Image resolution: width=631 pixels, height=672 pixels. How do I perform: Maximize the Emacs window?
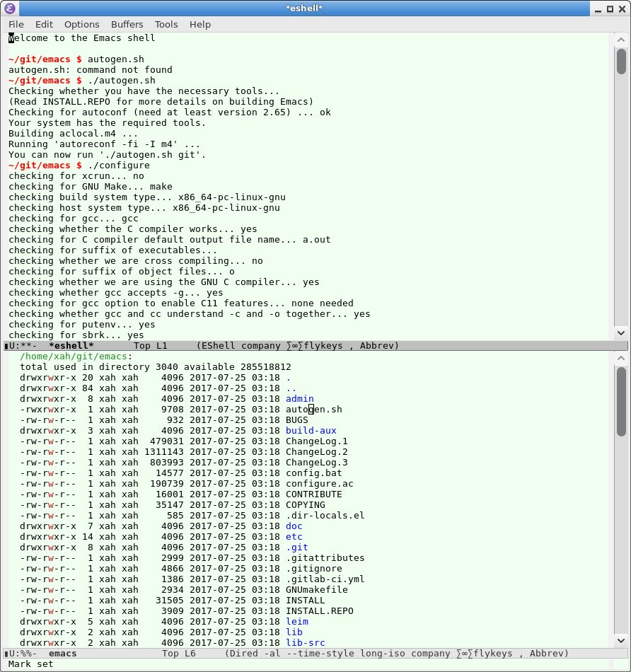coord(610,8)
